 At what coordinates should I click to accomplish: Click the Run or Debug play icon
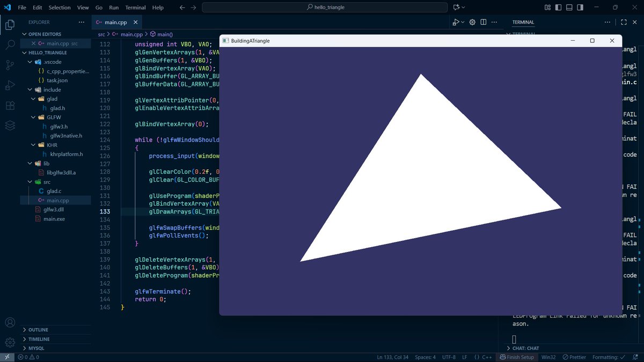(x=456, y=22)
